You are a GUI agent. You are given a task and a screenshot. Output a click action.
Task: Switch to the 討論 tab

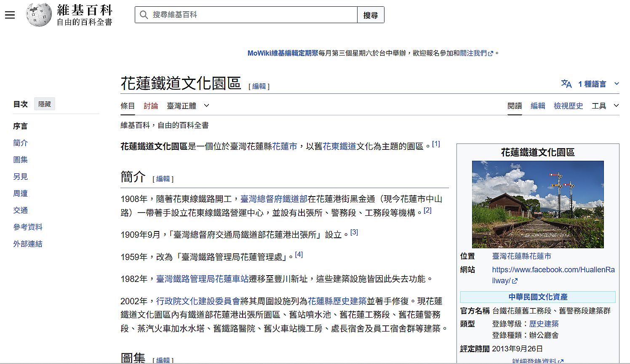pyautogui.click(x=151, y=106)
